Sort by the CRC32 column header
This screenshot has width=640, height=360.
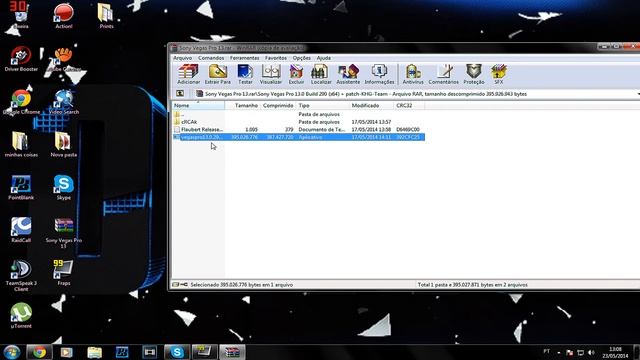tap(409, 105)
